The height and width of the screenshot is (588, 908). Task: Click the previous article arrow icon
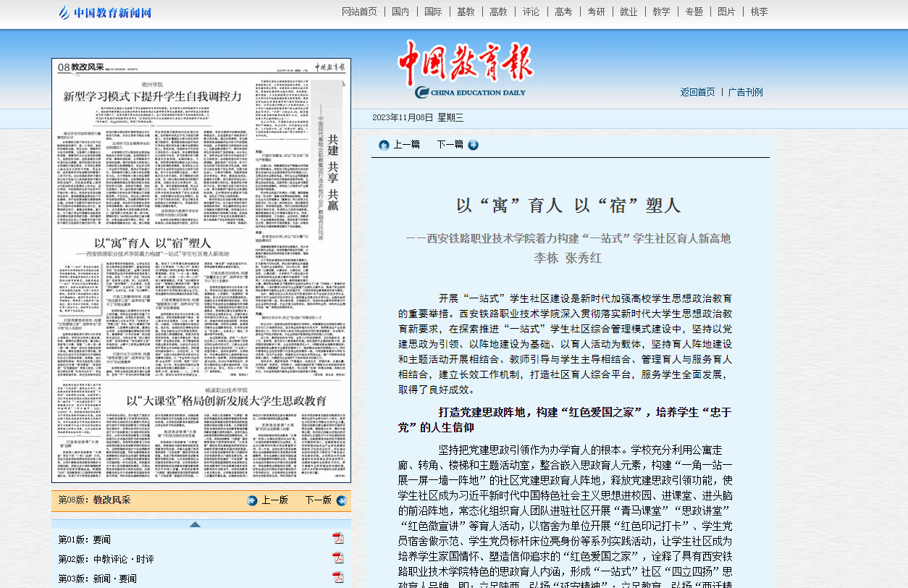(384, 145)
